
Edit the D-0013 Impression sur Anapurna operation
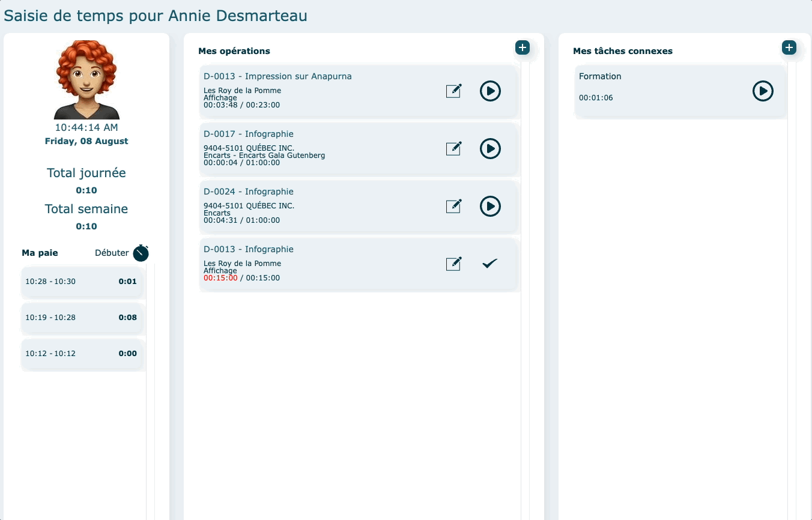pyautogui.click(x=453, y=91)
